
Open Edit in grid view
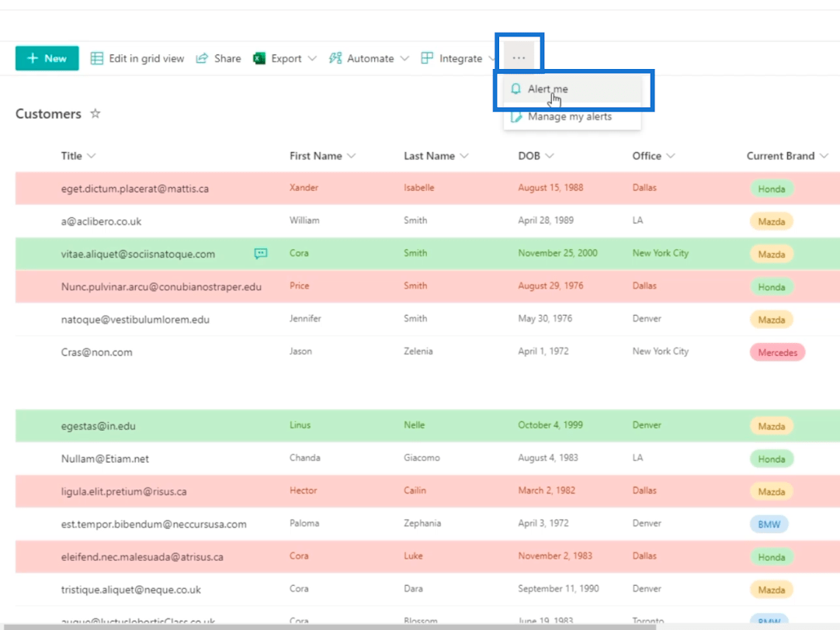(137, 58)
